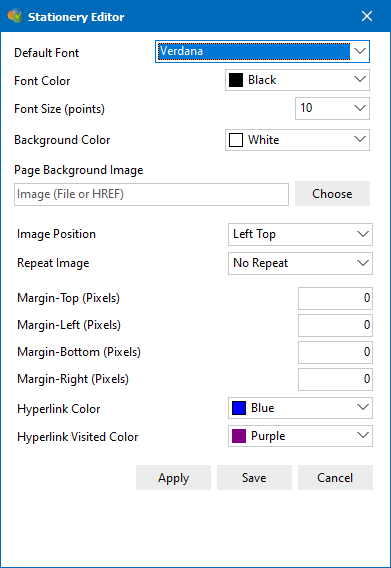Click the Margin-Top pixels field
The width and height of the screenshot is (391, 568).
336,298
